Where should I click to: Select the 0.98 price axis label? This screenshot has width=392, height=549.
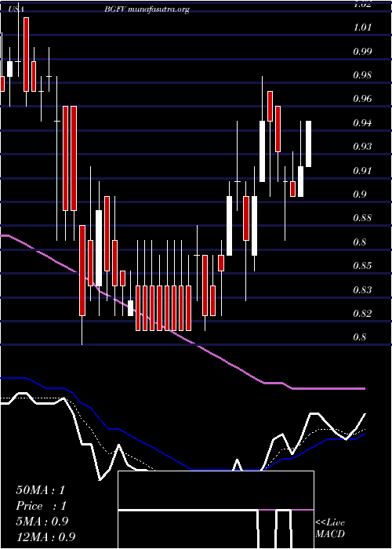click(362, 75)
